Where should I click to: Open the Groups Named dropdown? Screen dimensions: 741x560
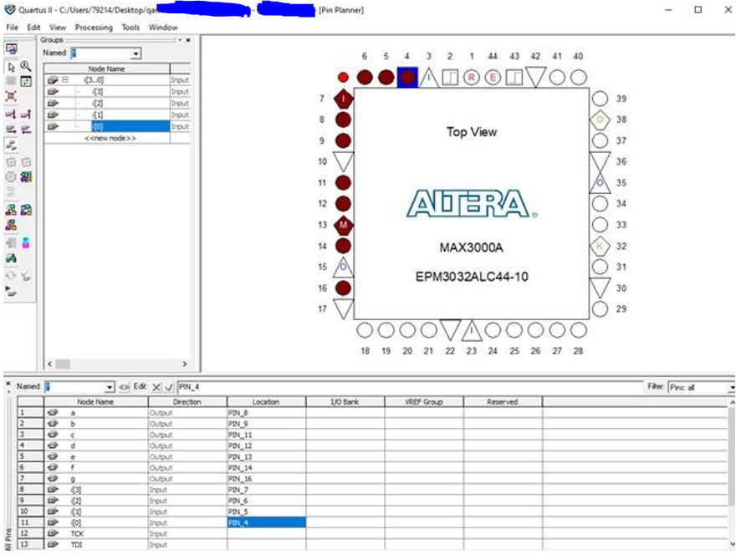coord(136,53)
